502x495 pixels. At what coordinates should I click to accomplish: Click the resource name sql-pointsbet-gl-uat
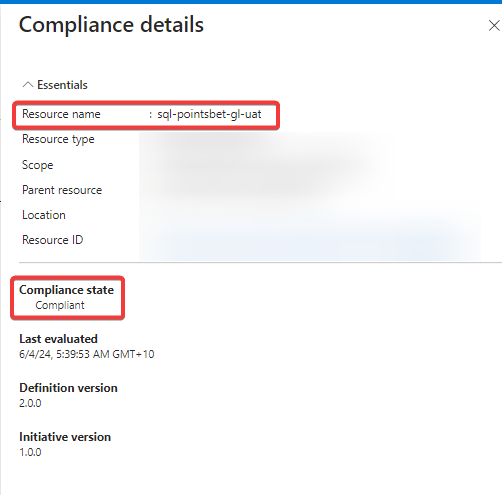tap(209, 114)
